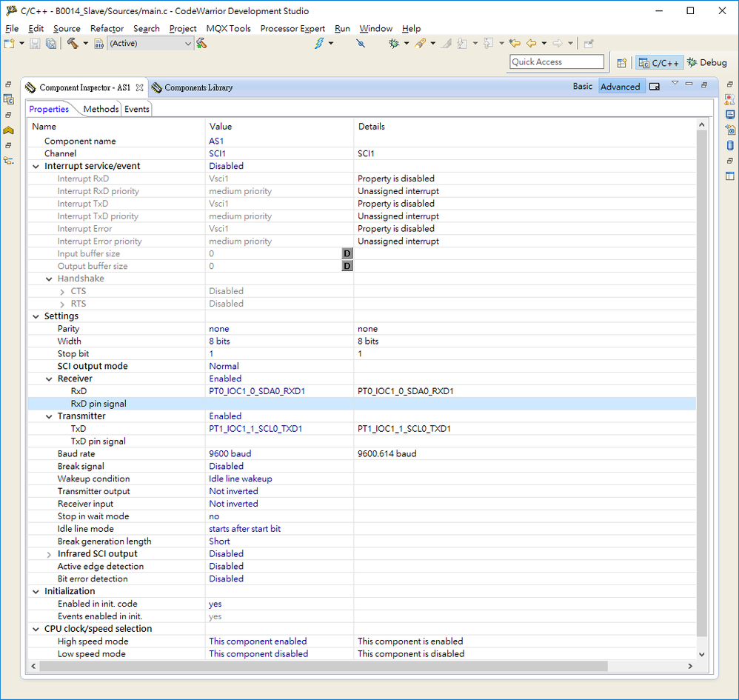
Task: Click the blue console monitor icon in right sidebar
Action: [730, 115]
